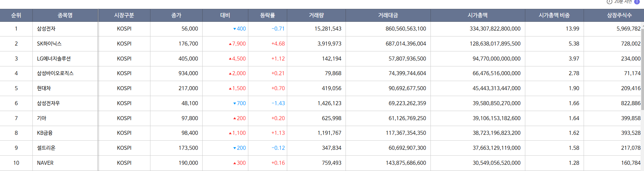
Task: Sort by the 거래량 column header
Action: coord(316,15)
